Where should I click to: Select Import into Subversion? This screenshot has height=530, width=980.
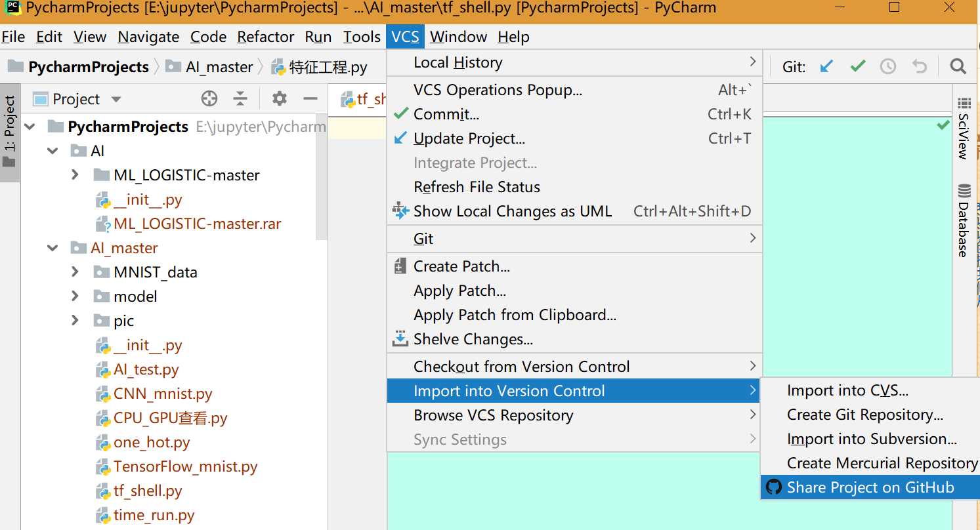click(x=870, y=439)
